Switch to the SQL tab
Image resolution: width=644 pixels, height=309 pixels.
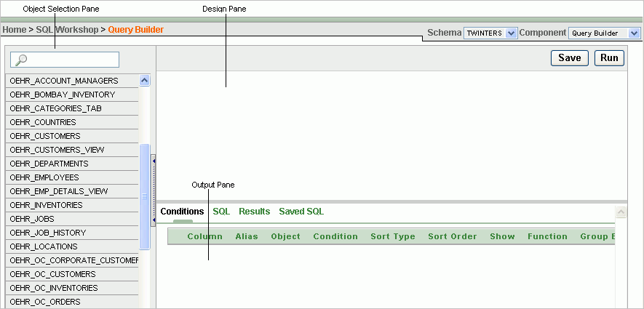pos(221,212)
